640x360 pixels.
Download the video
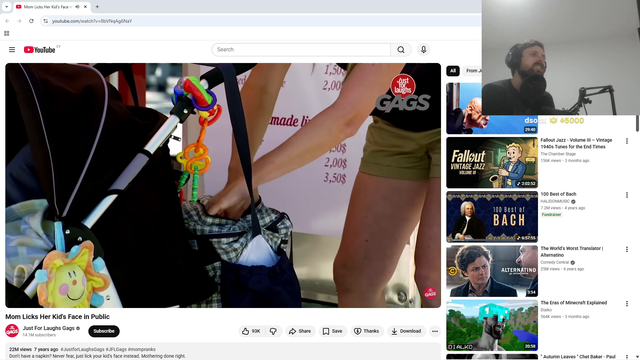pyautogui.click(x=406, y=331)
